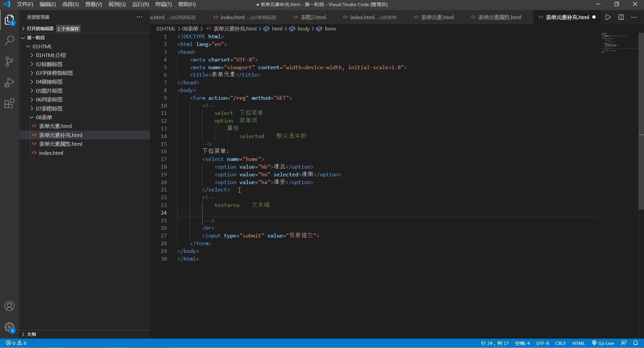Click html icon in breadcrumb
This screenshot has width=644, height=348.
tap(266, 29)
